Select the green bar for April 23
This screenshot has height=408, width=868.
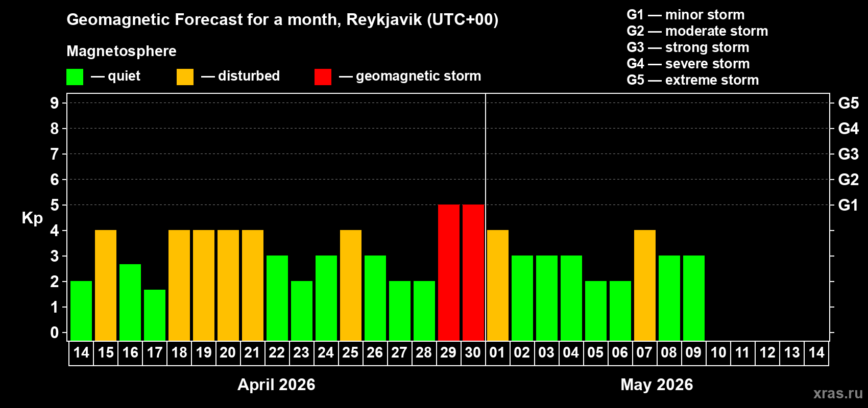[302, 311]
